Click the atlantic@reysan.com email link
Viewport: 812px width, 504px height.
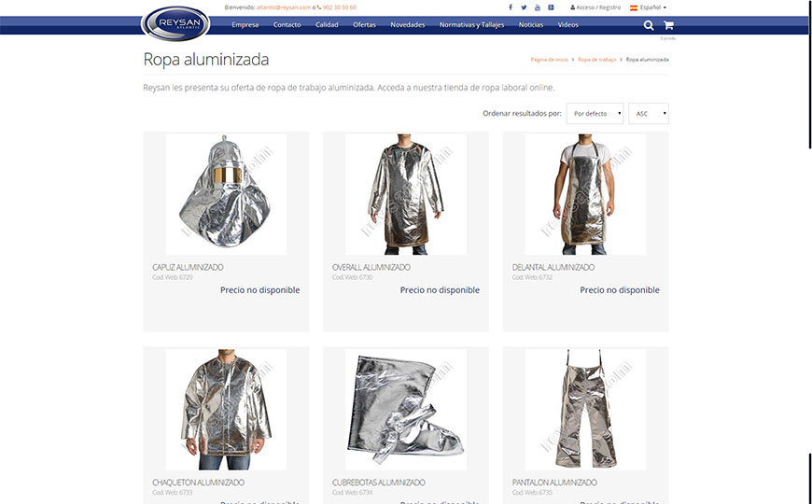[284, 7]
